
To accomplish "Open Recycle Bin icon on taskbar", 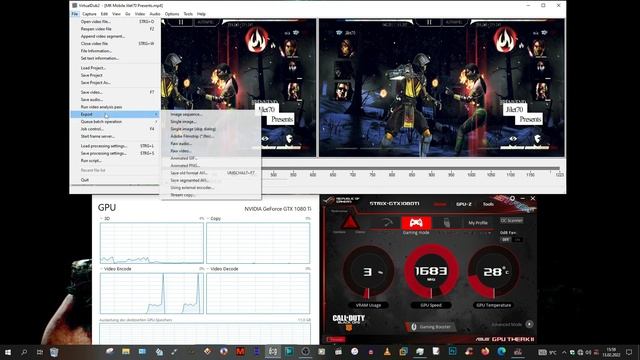I will click(54, 352).
